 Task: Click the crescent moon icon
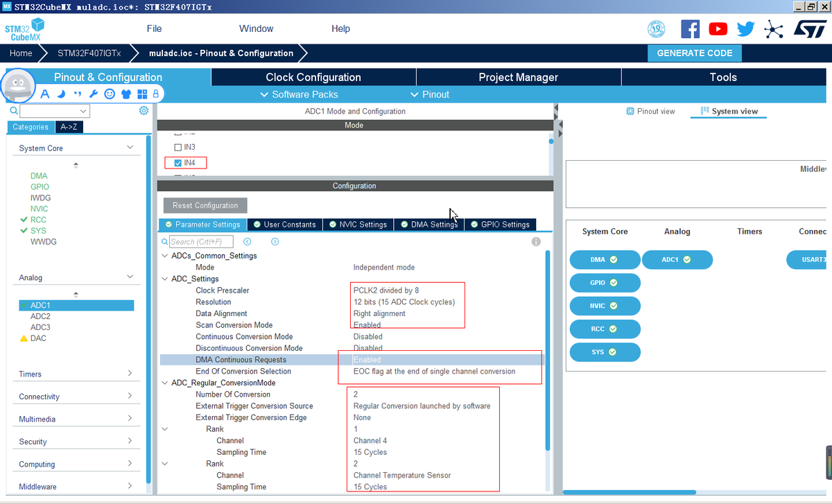click(61, 94)
